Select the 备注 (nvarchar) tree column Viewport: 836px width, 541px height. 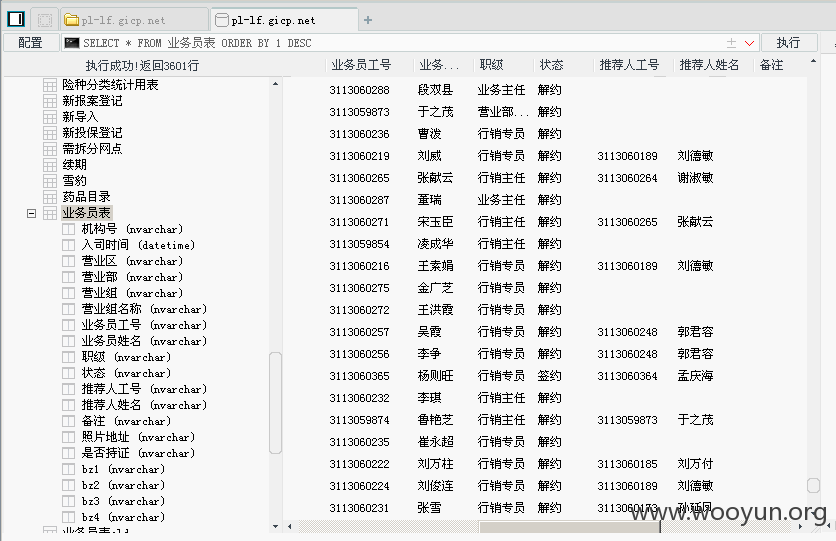(x=126, y=421)
